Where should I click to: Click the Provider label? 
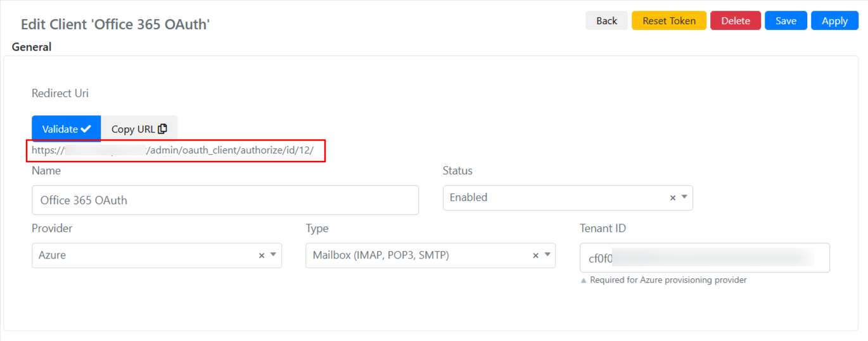tap(52, 228)
